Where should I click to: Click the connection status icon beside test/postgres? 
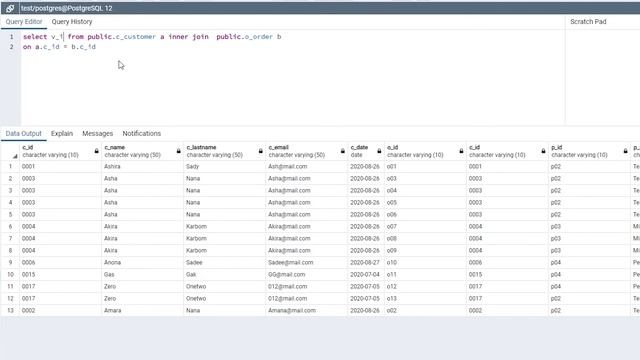[x=10, y=8]
